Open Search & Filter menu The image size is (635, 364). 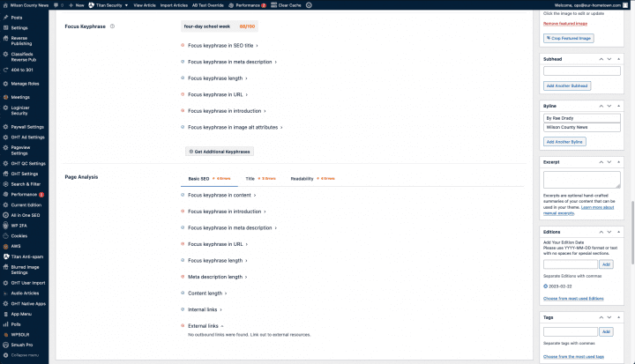26,184
